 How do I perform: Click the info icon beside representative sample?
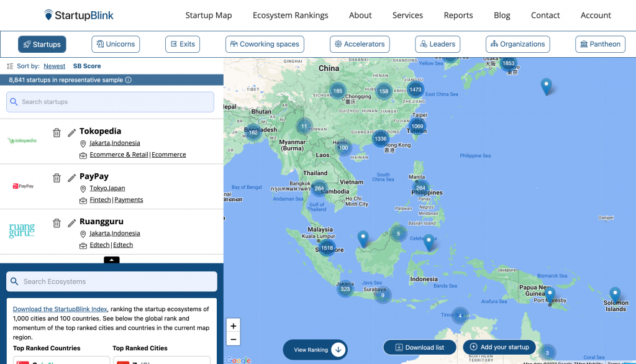click(129, 80)
